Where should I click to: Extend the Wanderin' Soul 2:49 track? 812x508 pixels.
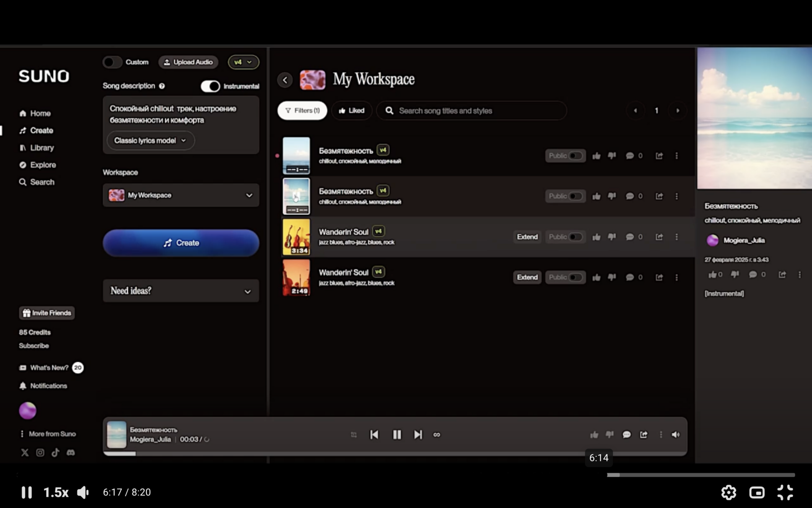527,277
